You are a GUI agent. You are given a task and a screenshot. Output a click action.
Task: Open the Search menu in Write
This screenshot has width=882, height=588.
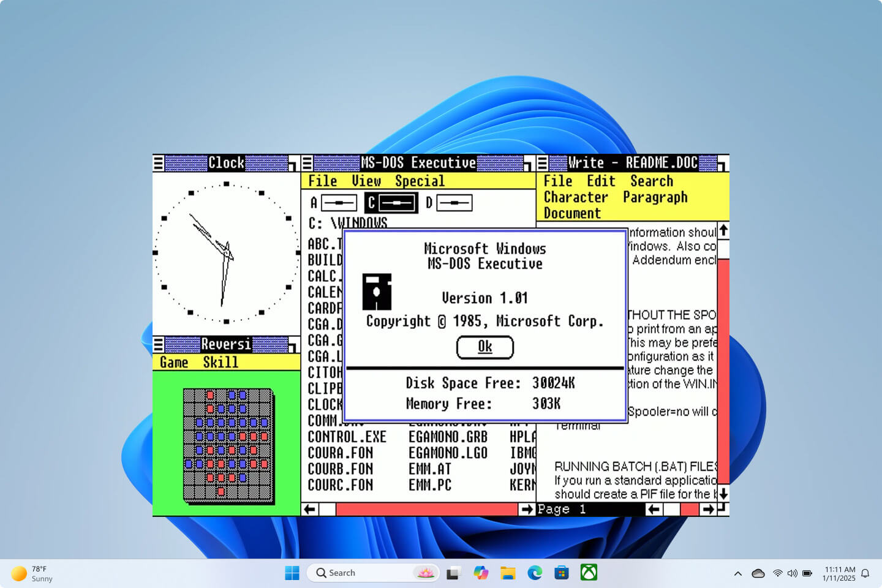pyautogui.click(x=651, y=181)
